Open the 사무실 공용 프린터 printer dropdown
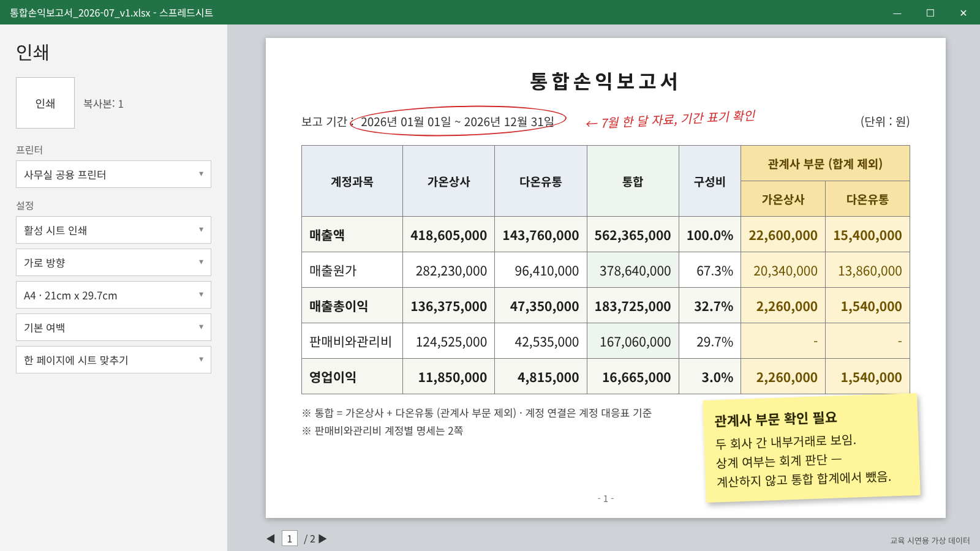 113,174
